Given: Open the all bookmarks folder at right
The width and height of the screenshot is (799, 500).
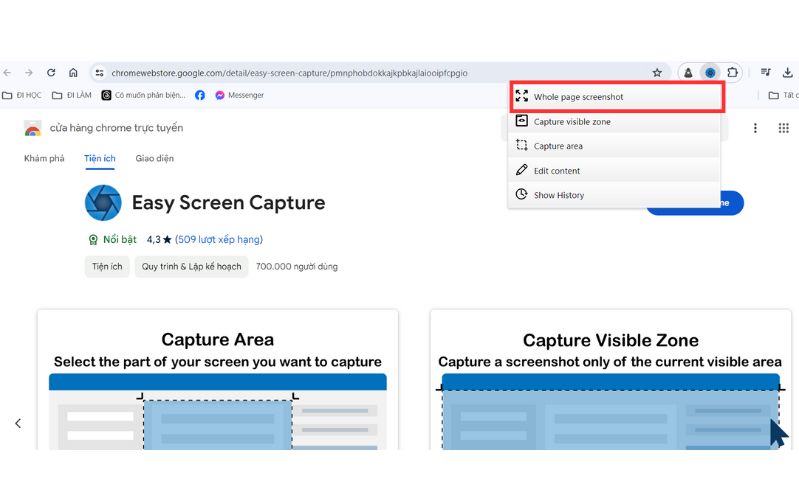Looking at the screenshot, I should pos(783,95).
